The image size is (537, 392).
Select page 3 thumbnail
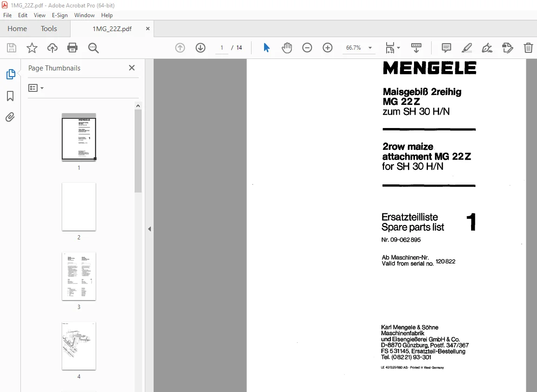point(79,276)
